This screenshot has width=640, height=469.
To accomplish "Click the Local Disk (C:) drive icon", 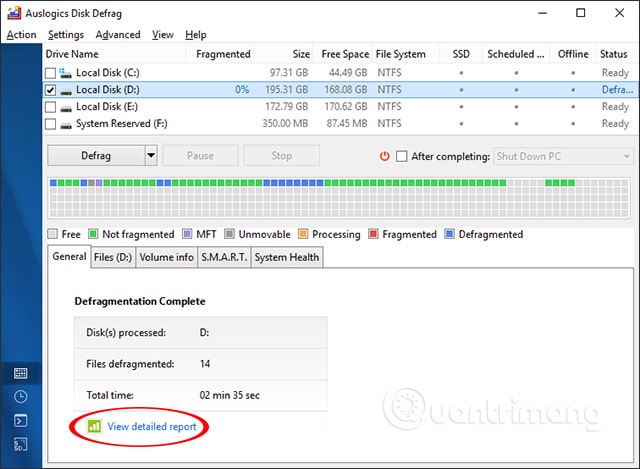I will (x=65, y=73).
